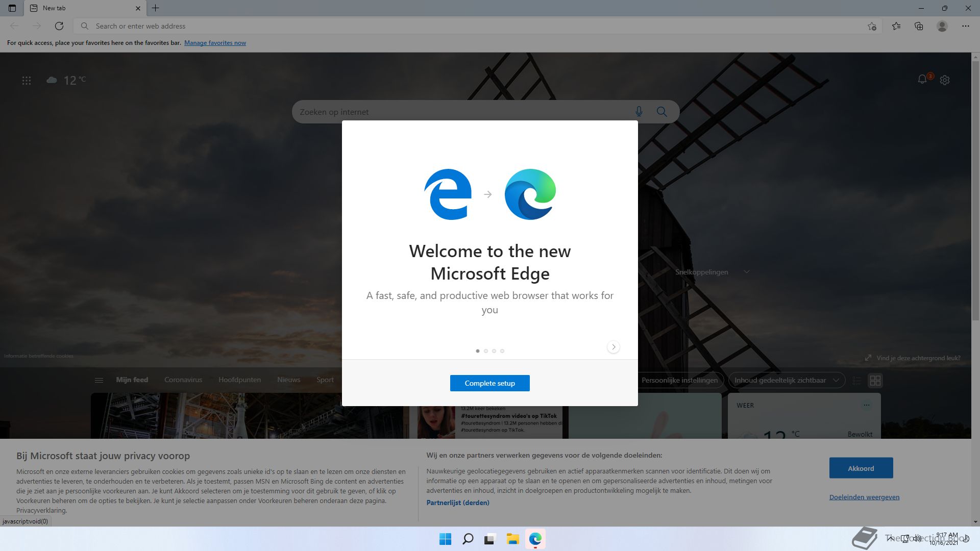Viewport: 980px width, 551px height.
Task: Open the feed hamburger menu icon
Action: tap(99, 380)
